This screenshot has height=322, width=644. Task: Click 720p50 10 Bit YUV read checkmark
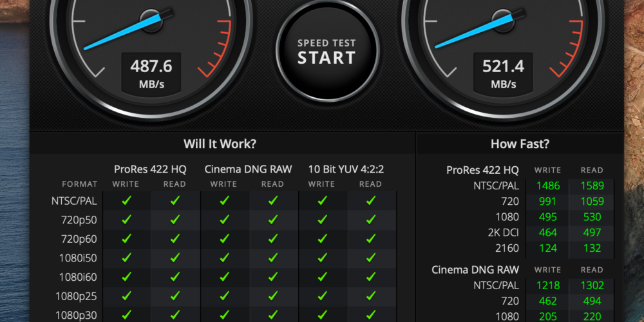tap(372, 220)
